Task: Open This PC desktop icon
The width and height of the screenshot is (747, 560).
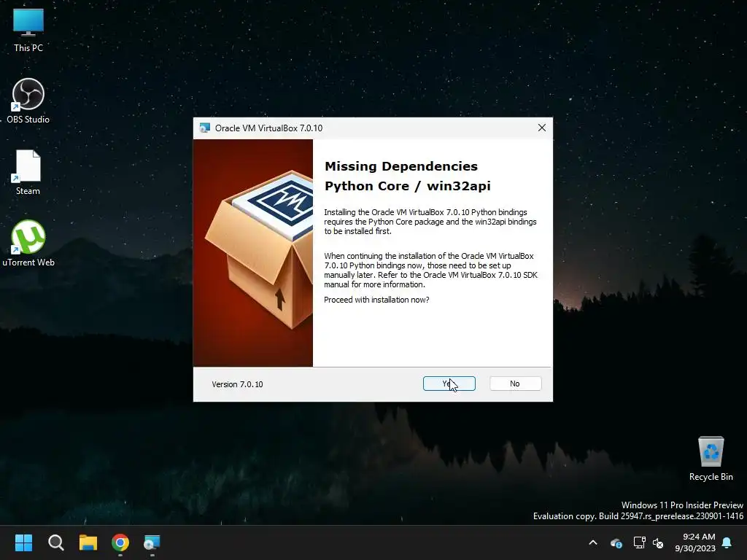Action: [x=28, y=29]
